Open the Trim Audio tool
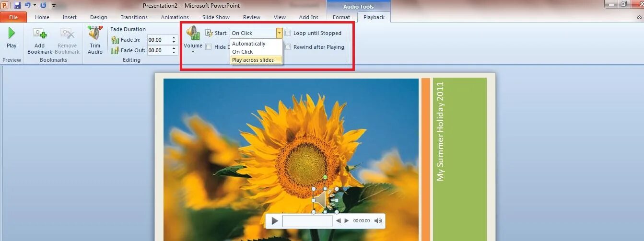This screenshot has width=644, height=241. coord(95,41)
